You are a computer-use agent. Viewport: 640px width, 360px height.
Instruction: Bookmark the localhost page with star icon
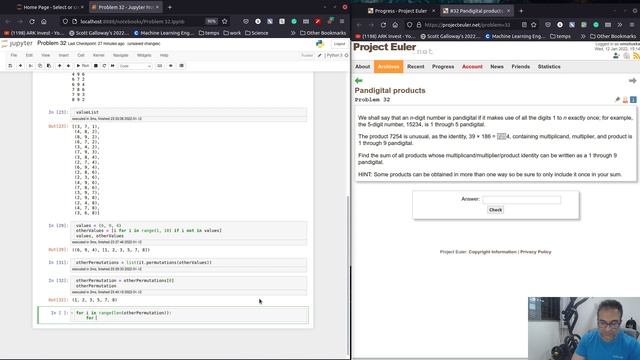pyautogui.click(x=224, y=21)
